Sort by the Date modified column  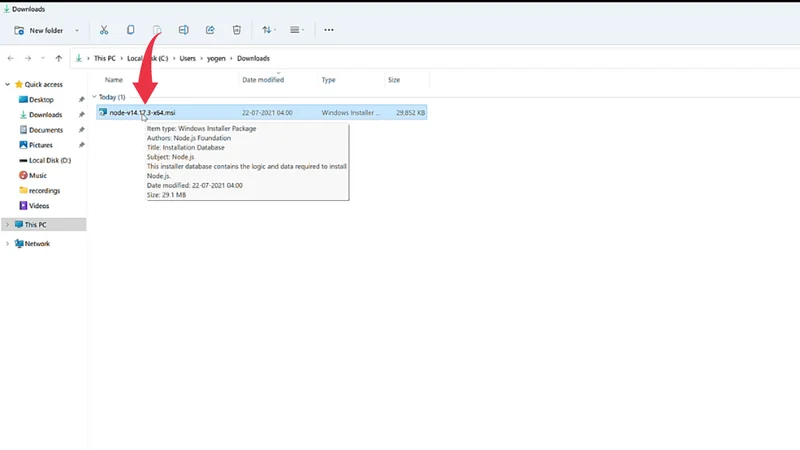(263, 79)
